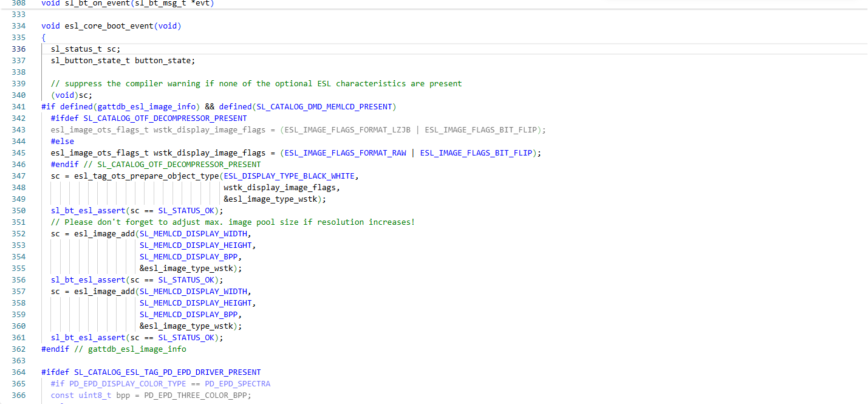Click the suppress compiler warning comment
This screenshot has width=868, height=404.
pos(256,84)
